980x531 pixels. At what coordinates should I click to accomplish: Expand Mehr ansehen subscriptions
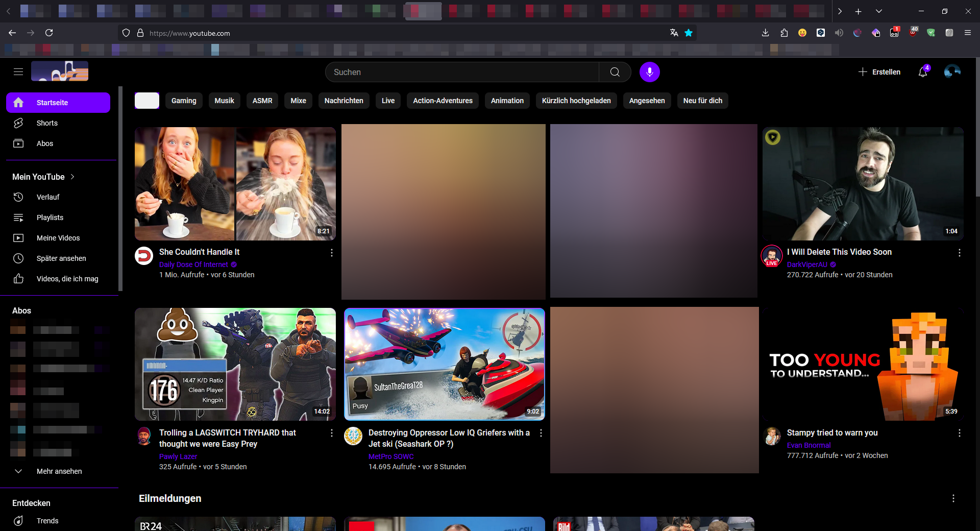pos(58,471)
